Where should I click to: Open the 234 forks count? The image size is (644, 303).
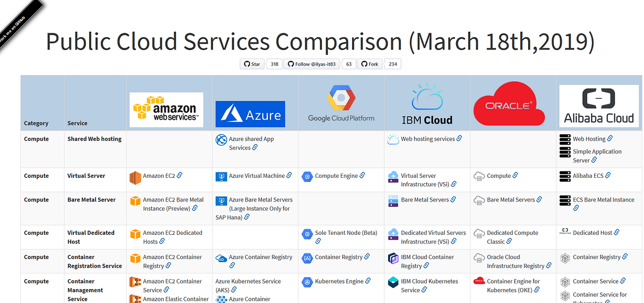click(x=393, y=64)
